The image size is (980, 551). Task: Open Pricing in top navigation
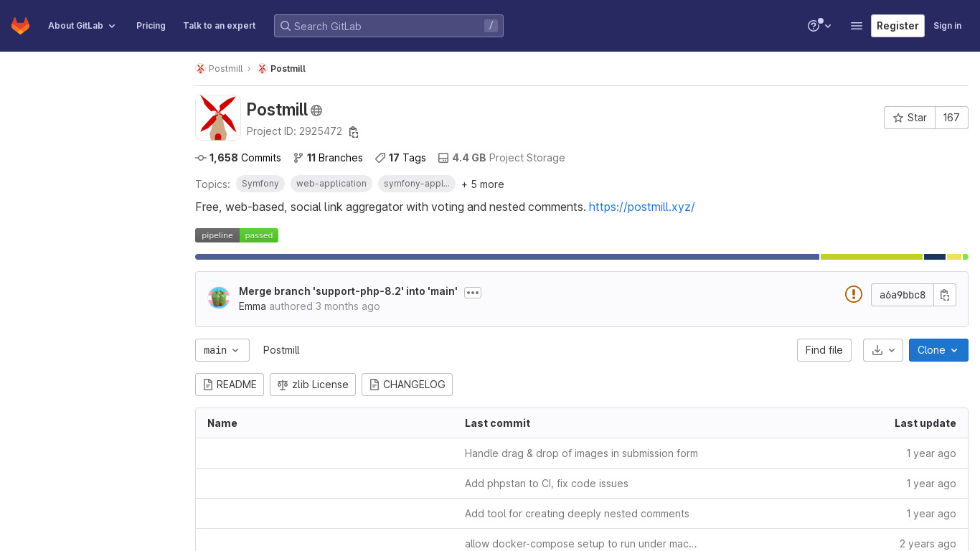pos(151,26)
